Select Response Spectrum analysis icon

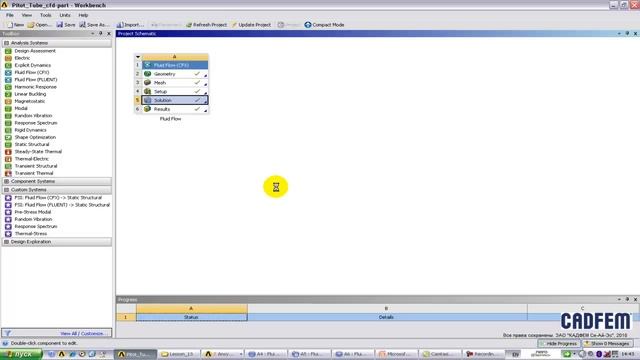tap(8, 123)
